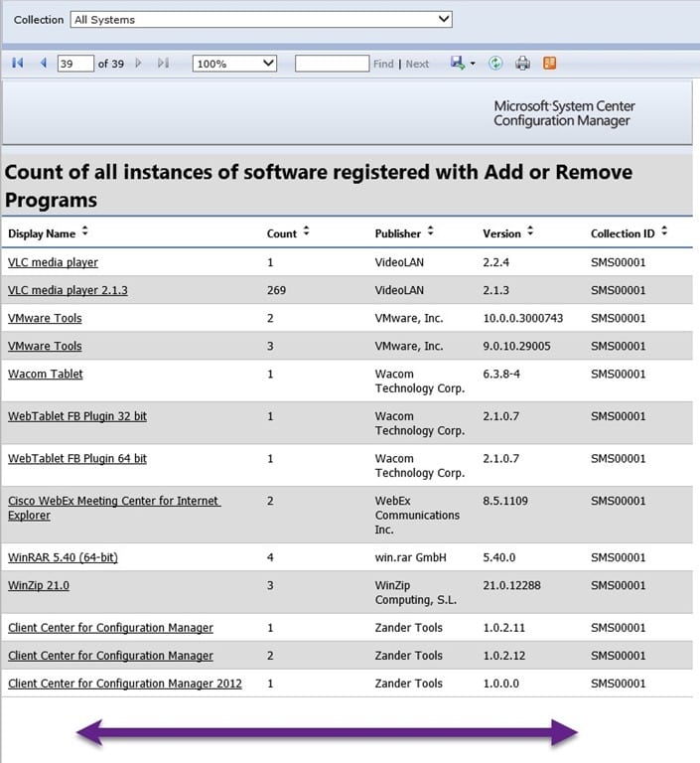Sort by Count column
The width and height of the screenshot is (700, 763).
click(x=306, y=231)
